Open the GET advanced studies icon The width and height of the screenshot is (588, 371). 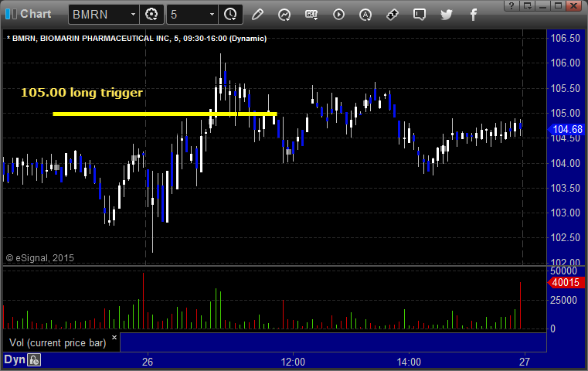311,15
